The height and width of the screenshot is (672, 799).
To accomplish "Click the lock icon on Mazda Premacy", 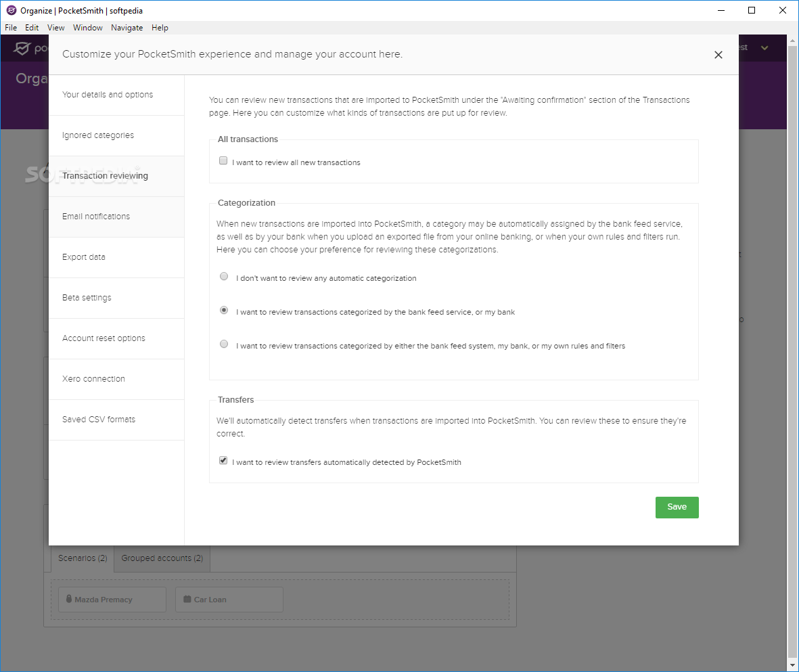I will click(69, 599).
